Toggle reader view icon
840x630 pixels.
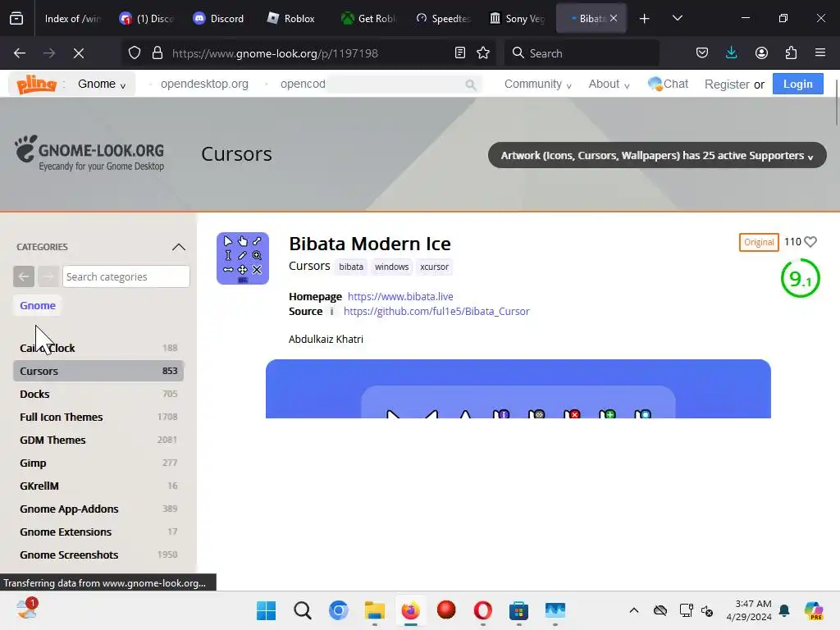459,53
